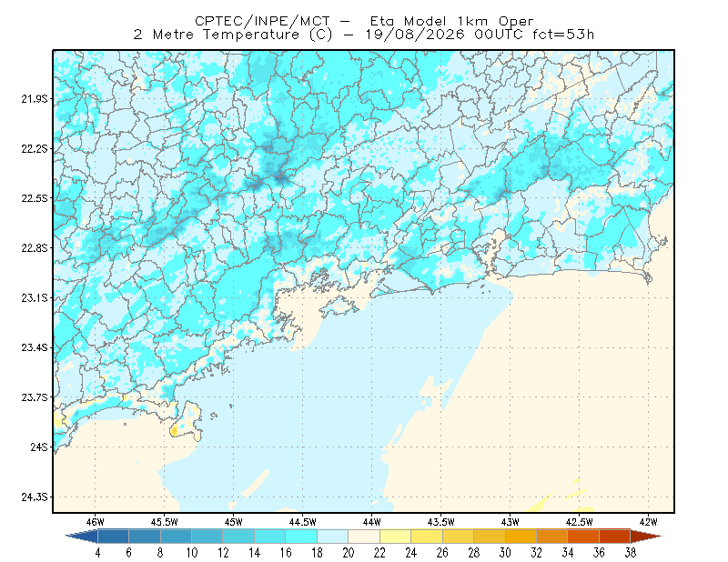The width and height of the screenshot is (728, 562).
Task: Click the 21.9S latitude axis label
Action: click(x=35, y=99)
